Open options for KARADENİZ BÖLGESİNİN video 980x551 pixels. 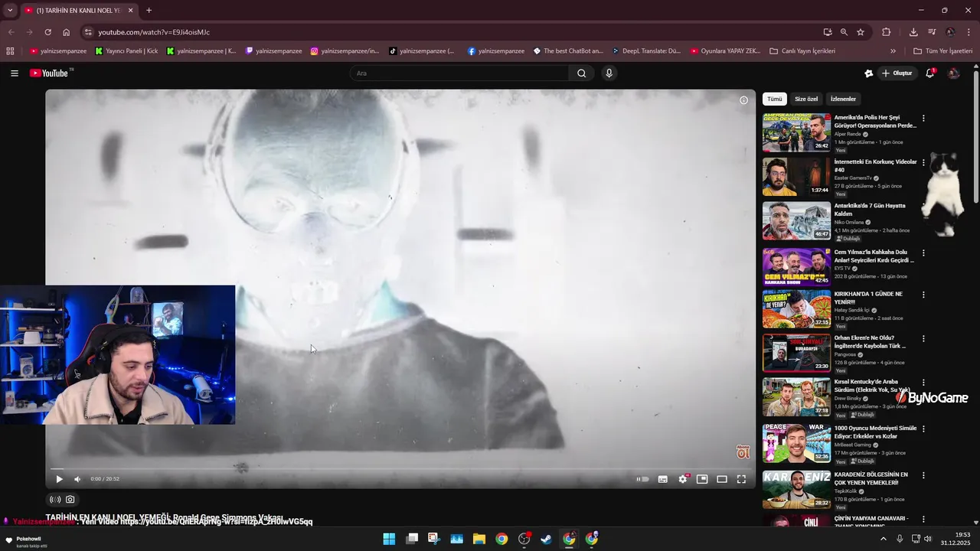pos(923,475)
